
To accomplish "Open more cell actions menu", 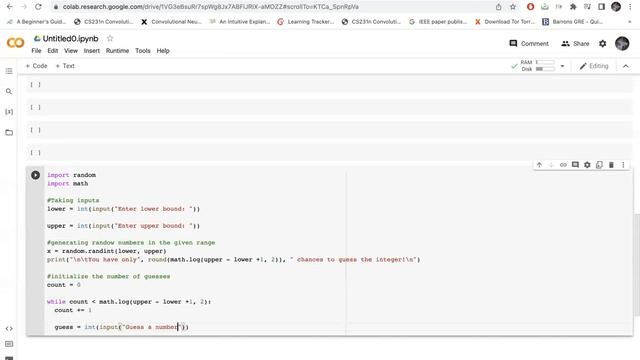I will pos(623,165).
